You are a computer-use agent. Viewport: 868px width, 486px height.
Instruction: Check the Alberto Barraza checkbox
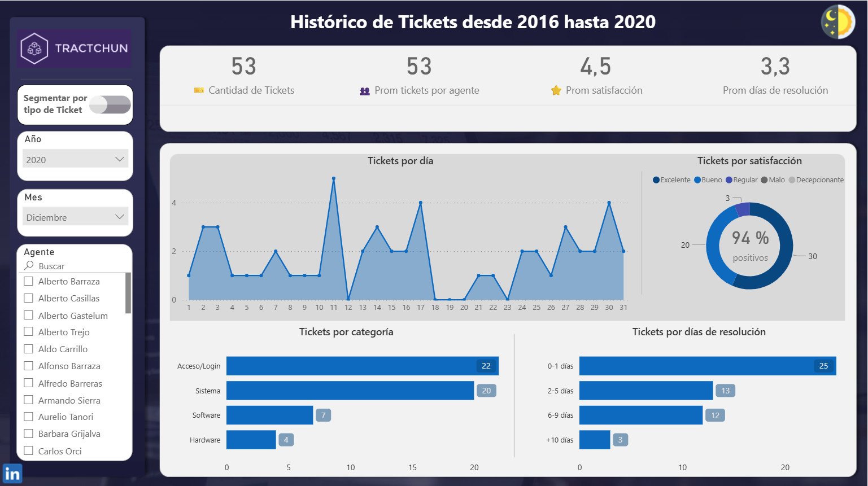coord(28,281)
